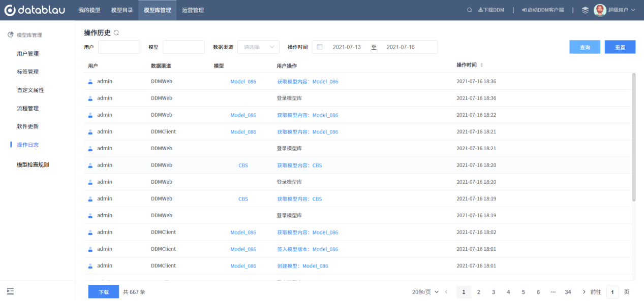Expand the 超级用户 account dropdown
Image resolution: width=644 pixels, height=301 pixels.
tap(622, 10)
